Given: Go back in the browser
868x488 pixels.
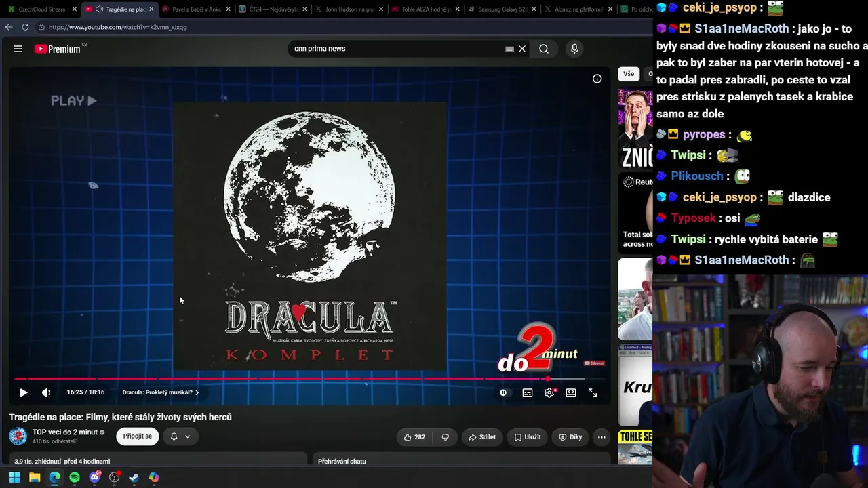Looking at the screenshot, I should (9, 27).
